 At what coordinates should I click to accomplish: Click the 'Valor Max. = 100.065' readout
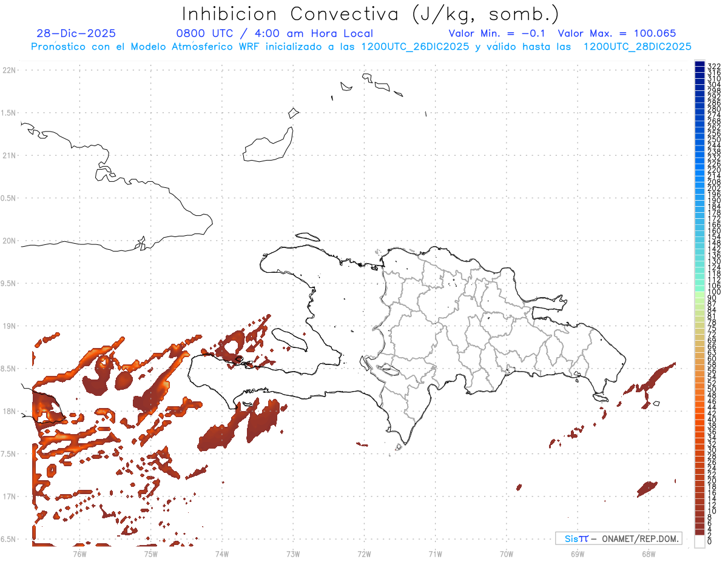click(x=617, y=33)
